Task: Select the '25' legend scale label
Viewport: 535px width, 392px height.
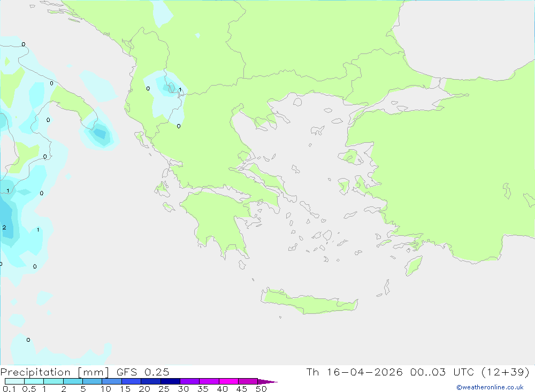Action: [164, 389]
